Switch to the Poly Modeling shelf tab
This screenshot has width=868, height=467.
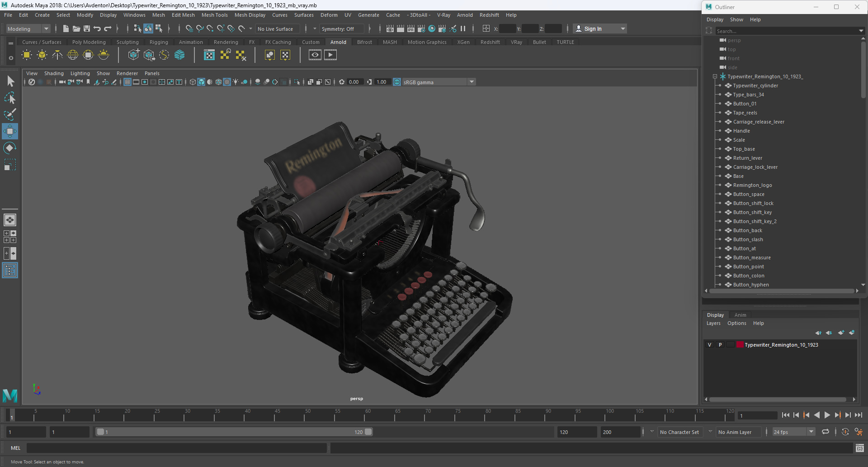pos(89,42)
